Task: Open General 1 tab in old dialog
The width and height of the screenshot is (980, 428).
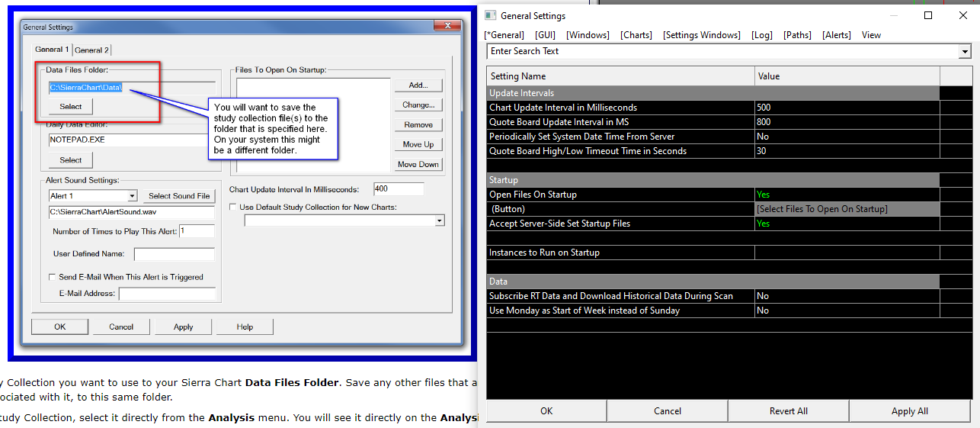Action: click(52, 50)
